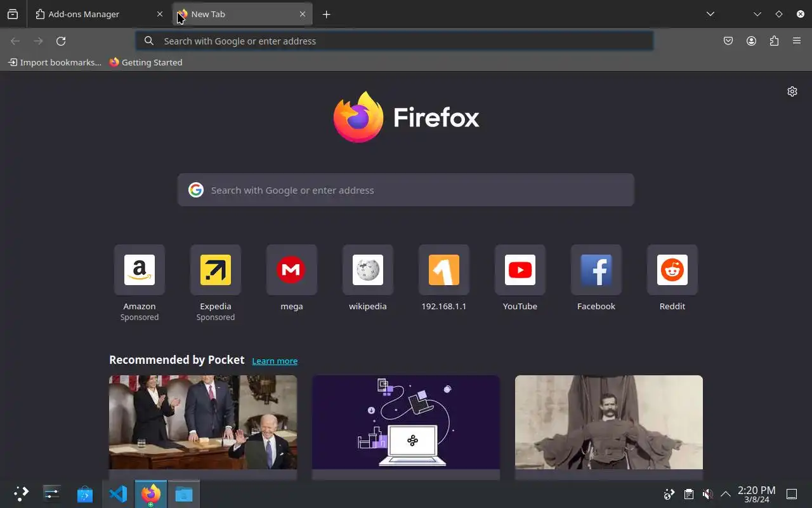Open the Save to Pocket icon

pos(728,41)
